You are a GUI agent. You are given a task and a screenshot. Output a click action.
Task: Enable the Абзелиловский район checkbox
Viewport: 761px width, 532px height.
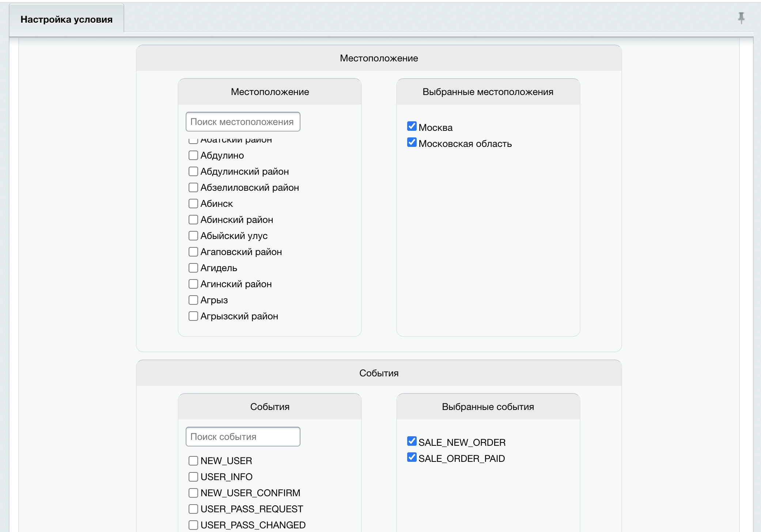[x=193, y=187]
